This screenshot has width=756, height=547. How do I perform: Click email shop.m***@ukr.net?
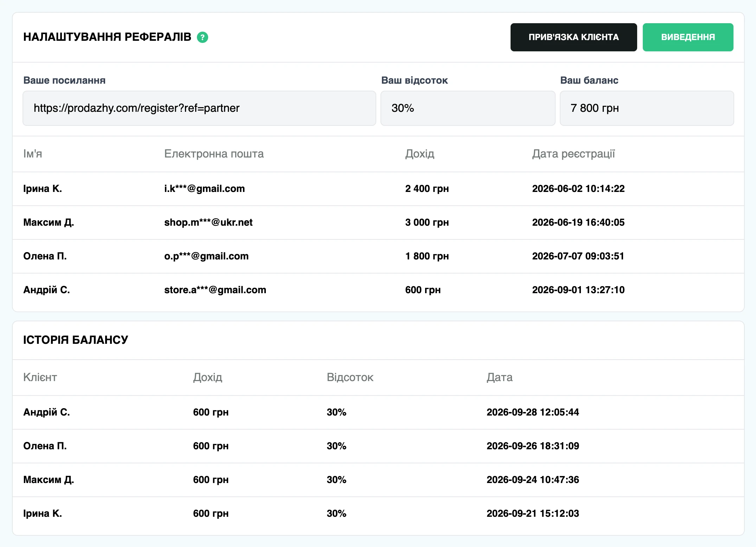tap(208, 223)
